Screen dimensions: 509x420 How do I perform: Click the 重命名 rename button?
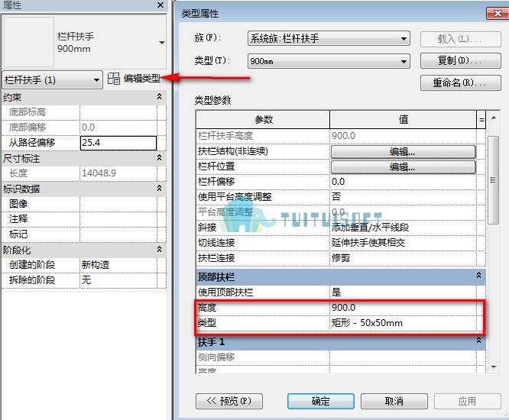pyautogui.click(x=460, y=82)
